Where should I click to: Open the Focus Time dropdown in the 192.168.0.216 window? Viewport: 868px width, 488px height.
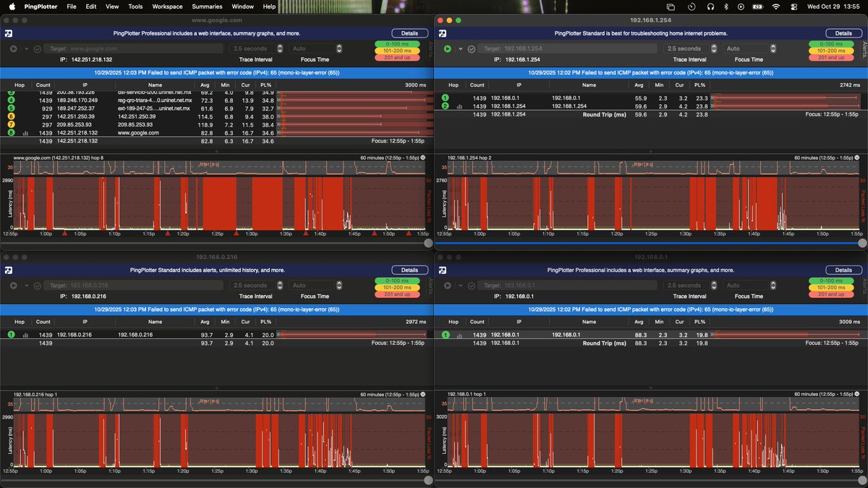coord(314,286)
